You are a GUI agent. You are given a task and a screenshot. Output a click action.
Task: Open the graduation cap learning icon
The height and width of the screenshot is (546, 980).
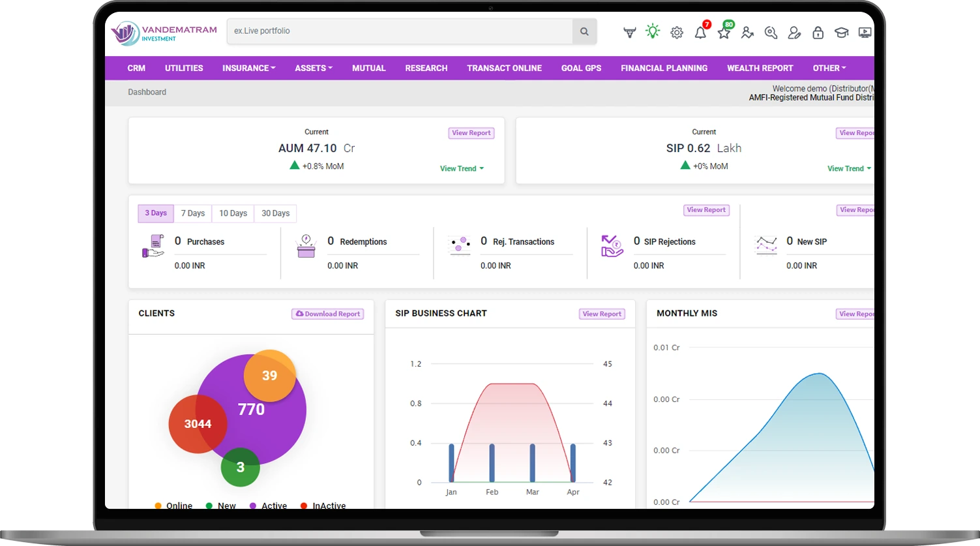pos(841,33)
